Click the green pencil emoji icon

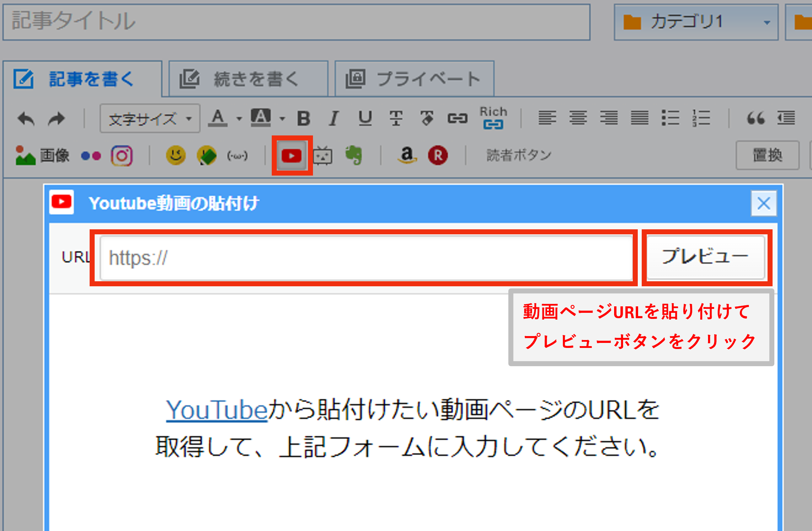tap(207, 156)
